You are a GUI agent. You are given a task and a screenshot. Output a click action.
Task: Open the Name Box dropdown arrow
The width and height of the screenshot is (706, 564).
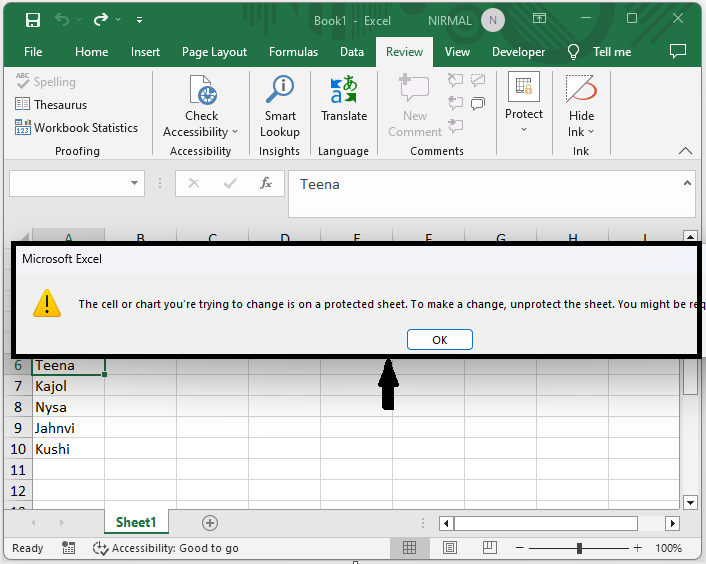click(x=134, y=183)
